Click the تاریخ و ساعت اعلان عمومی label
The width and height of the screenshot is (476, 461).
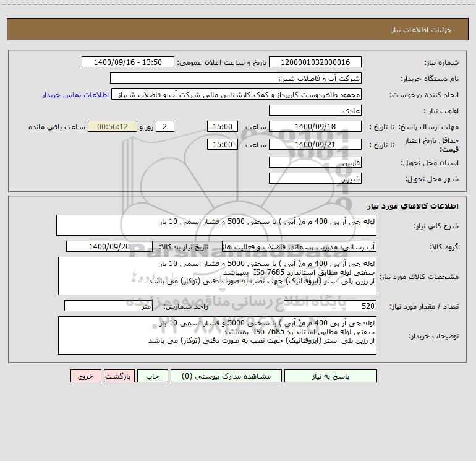pyautogui.click(x=222, y=62)
